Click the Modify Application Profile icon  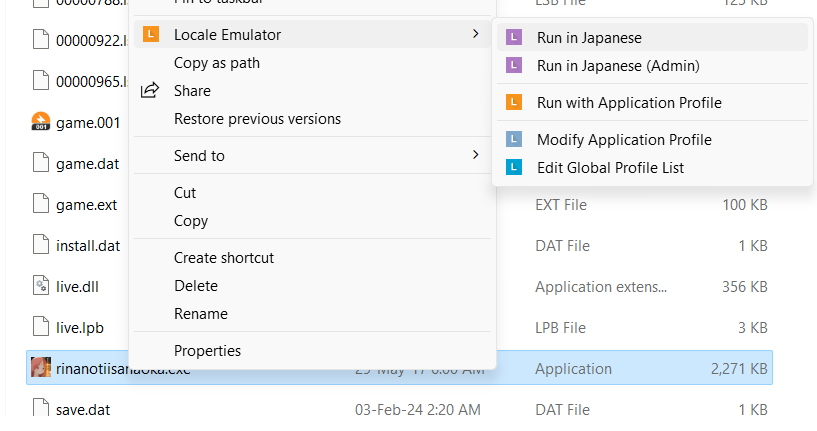pyautogui.click(x=514, y=139)
